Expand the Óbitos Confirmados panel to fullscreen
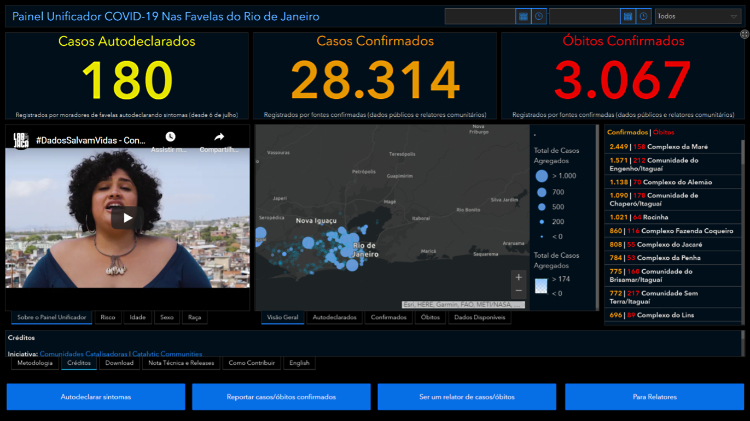The image size is (750, 421). tap(744, 34)
